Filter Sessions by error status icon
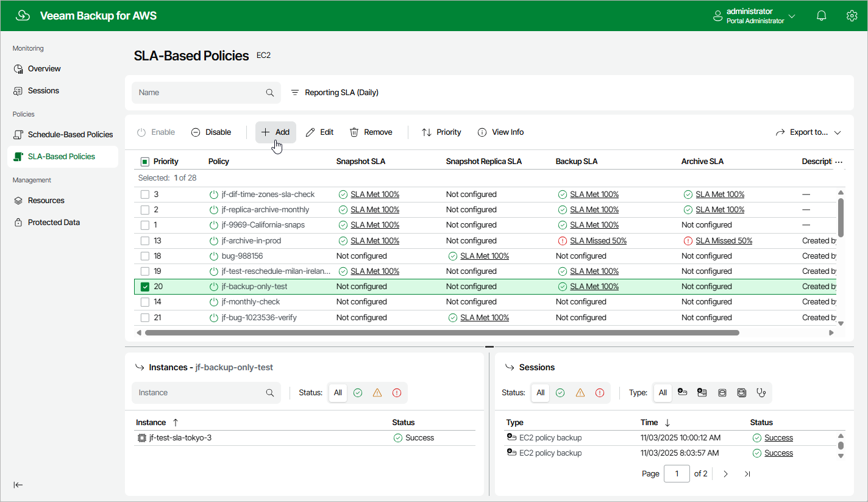 tap(599, 393)
